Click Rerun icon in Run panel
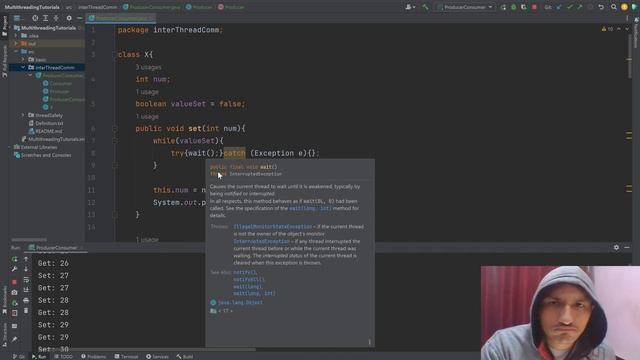 click(x=14, y=259)
